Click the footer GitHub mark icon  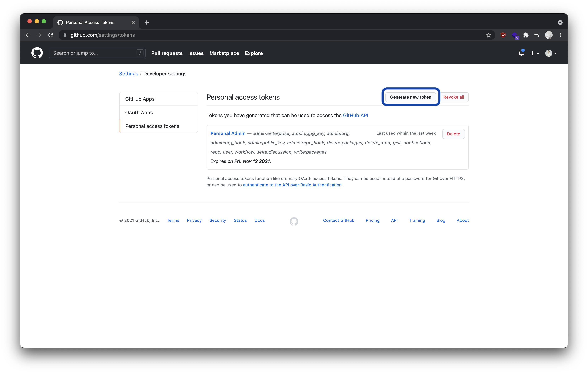[294, 221]
